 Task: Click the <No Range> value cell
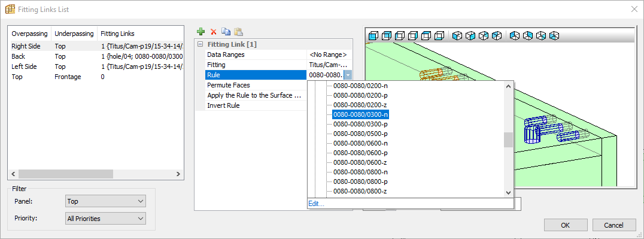(329, 55)
